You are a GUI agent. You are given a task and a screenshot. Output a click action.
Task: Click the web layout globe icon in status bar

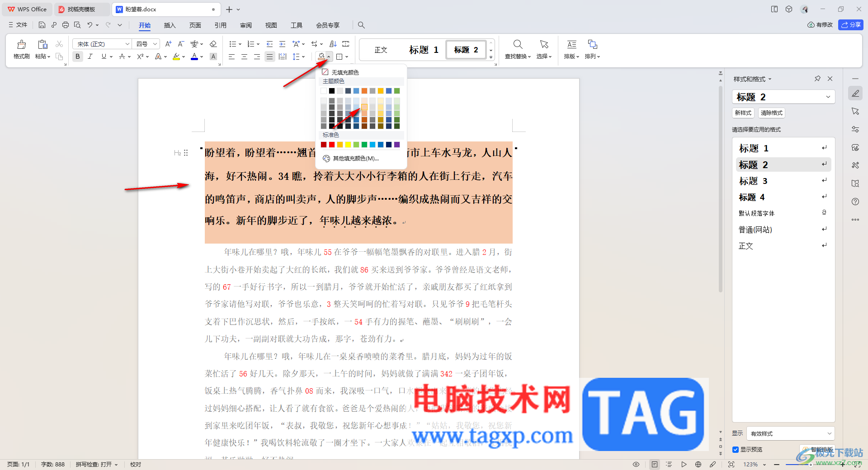click(x=698, y=464)
